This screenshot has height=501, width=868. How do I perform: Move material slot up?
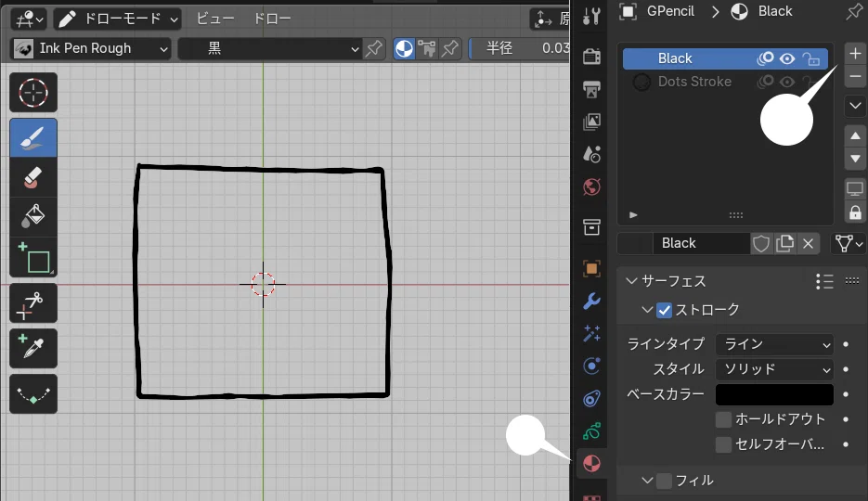(855, 136)
